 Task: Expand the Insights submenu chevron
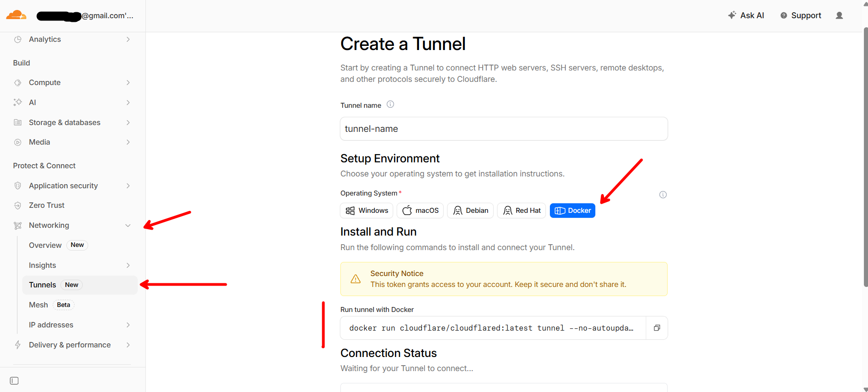coord(128,265)
